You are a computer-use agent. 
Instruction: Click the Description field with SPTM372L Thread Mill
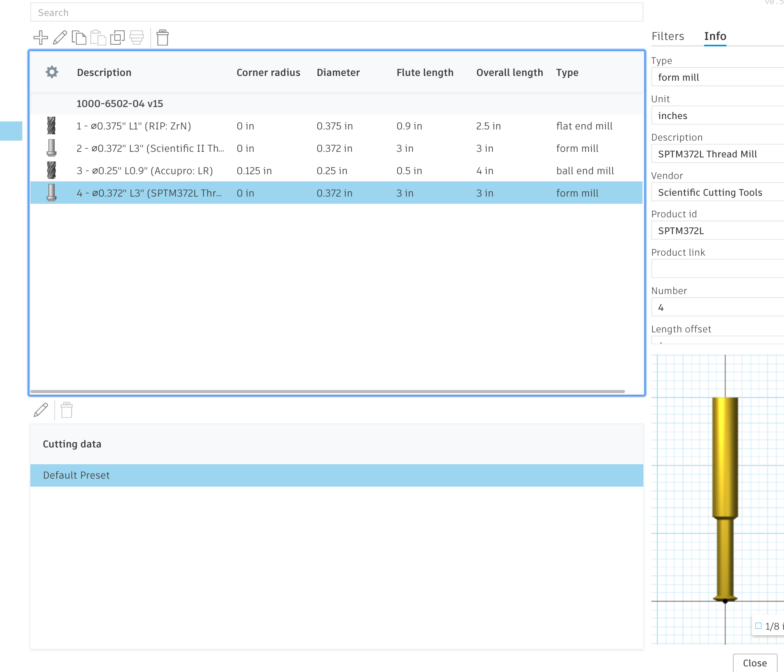point(718,154)
